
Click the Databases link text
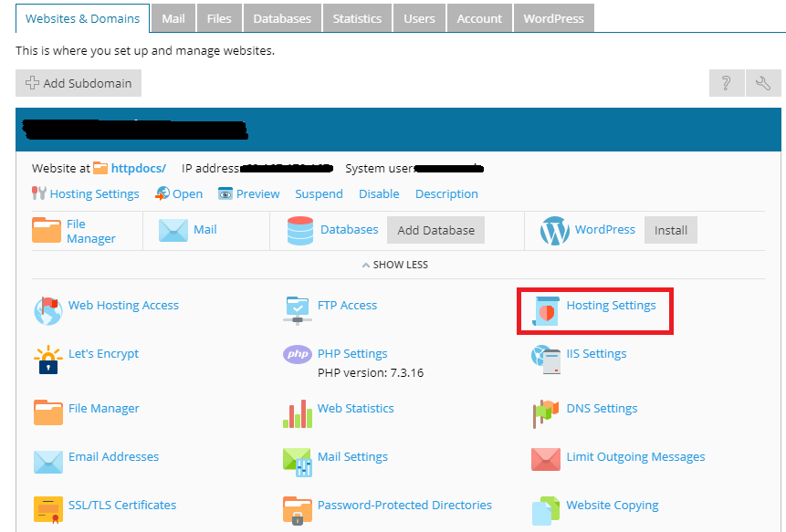click(350, 229)
